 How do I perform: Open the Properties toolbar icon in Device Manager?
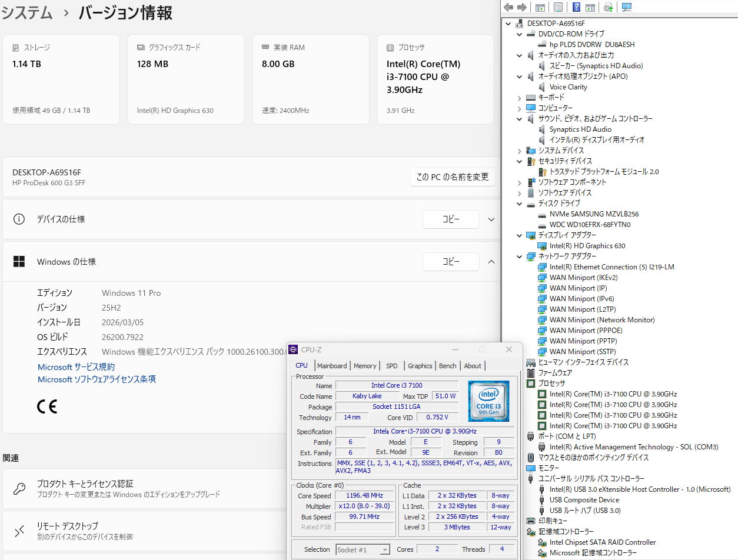pos(558,7)
